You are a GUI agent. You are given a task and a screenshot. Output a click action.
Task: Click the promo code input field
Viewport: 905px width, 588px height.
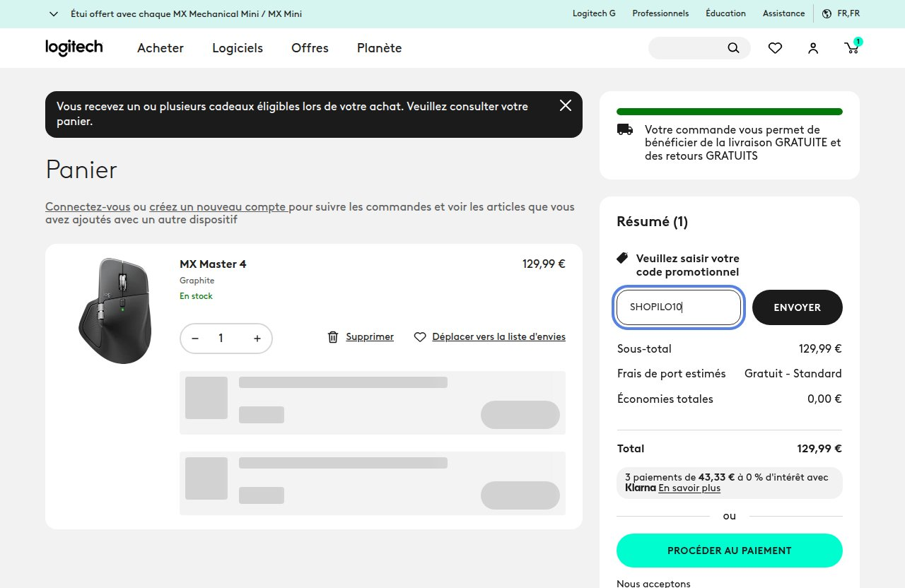point(679,307)
